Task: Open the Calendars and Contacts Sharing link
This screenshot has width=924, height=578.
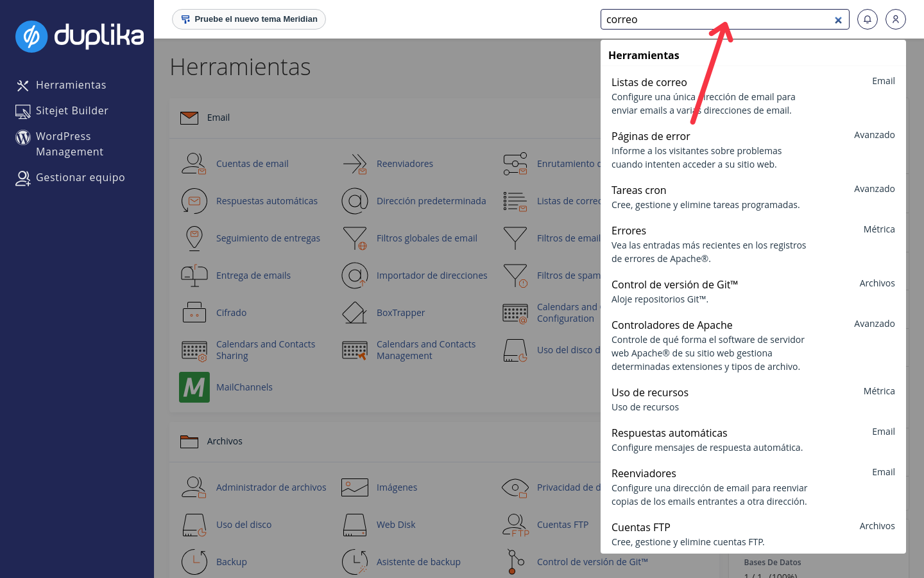Action: click(266, 350)
